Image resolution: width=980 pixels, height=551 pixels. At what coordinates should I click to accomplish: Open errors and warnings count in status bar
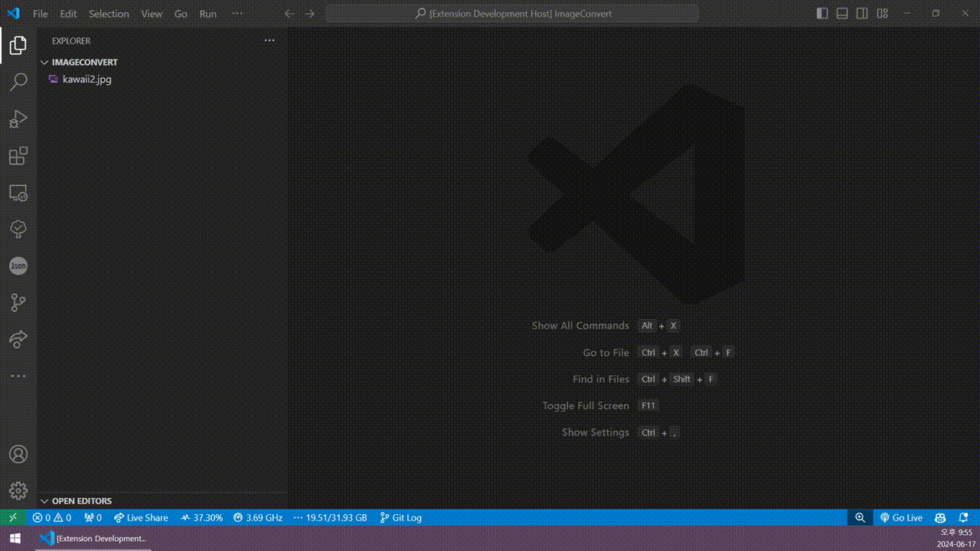click(52, 517)
